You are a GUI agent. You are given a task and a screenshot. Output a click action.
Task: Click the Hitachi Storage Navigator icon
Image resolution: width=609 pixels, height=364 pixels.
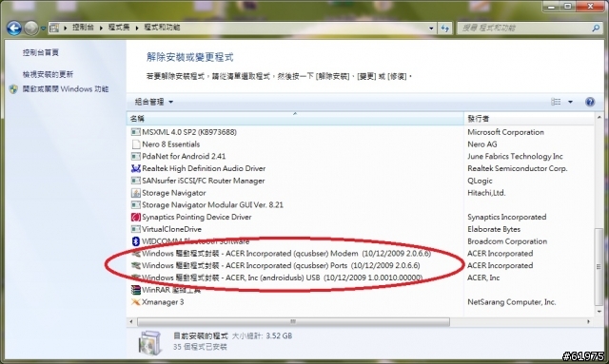click(135, 193)
